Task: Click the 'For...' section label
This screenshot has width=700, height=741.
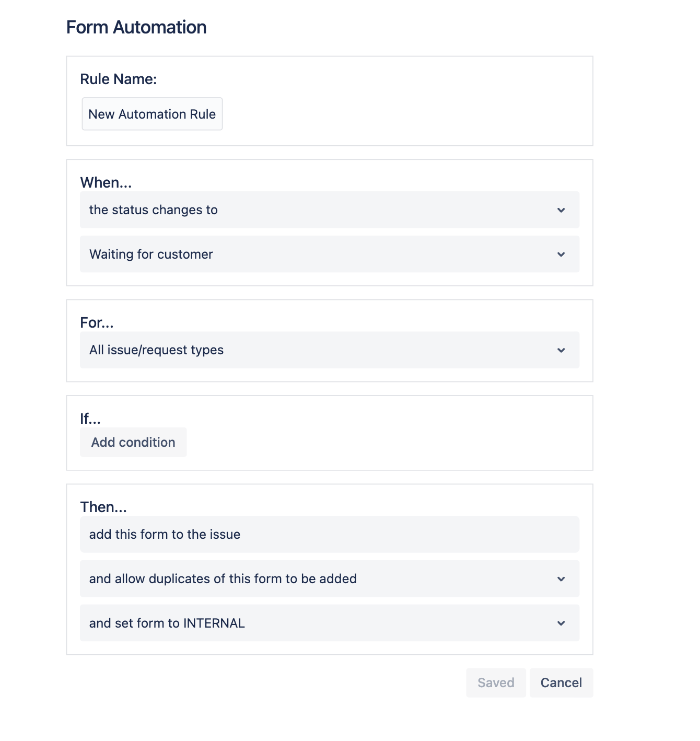Action: click(97, 322)
